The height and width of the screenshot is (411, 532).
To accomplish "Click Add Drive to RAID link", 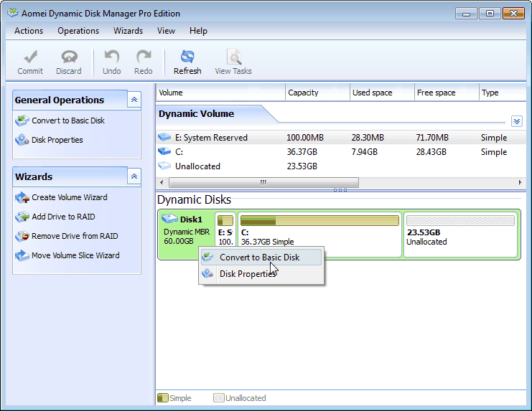I will [x=63, y=217].
